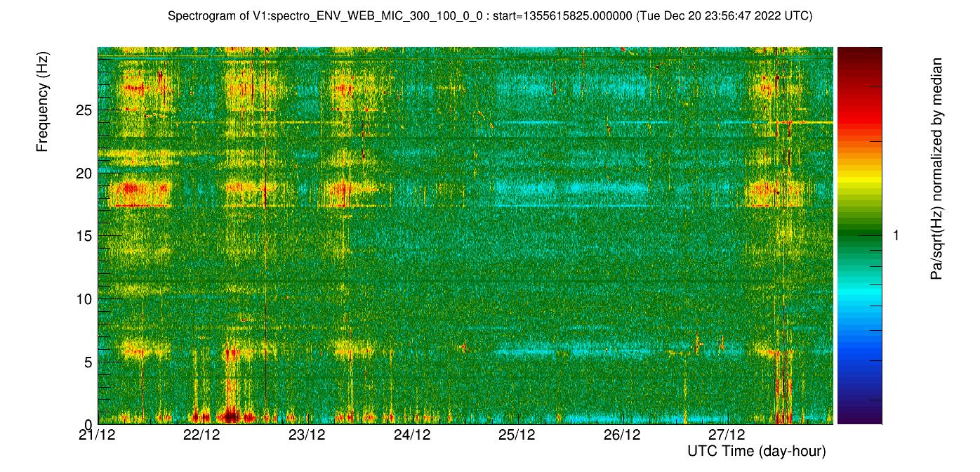
Task: Click the 5 Hz frequency tick label
Action: pos(88,362)
